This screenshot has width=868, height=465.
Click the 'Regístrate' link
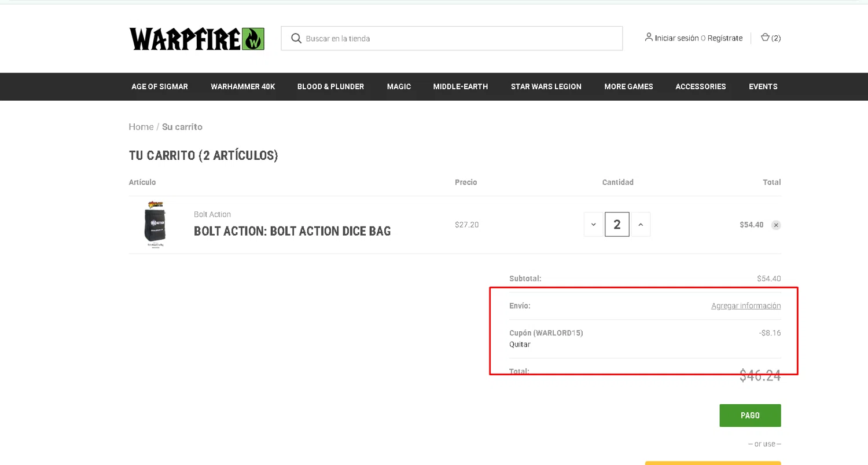click(x=725, y=38)
